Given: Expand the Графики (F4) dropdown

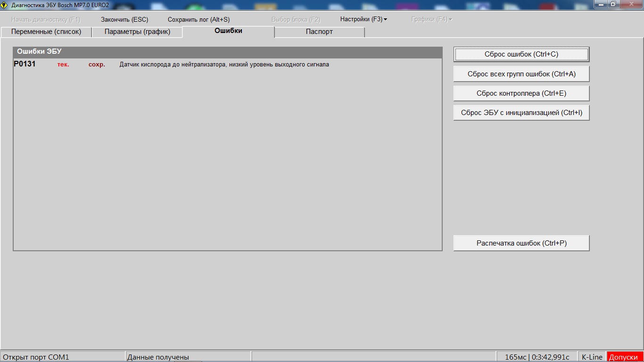Looking at the screenshot, I should coord(432,19).
